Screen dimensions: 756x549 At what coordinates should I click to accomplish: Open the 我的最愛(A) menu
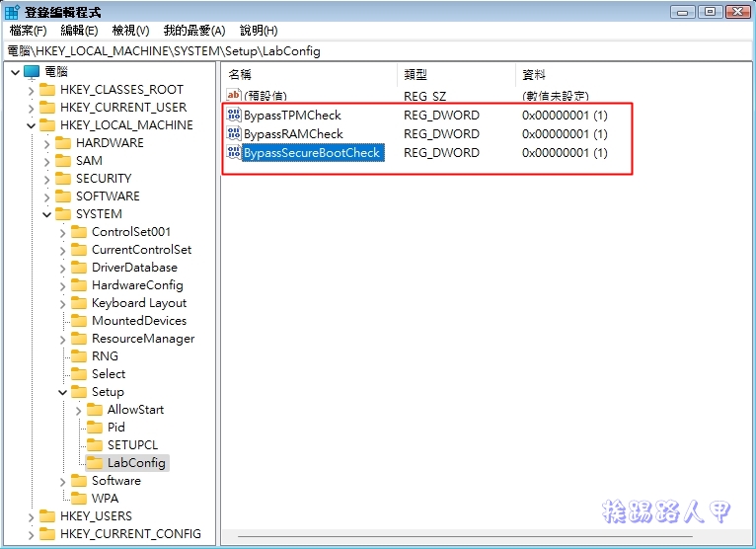click(194, 31)
